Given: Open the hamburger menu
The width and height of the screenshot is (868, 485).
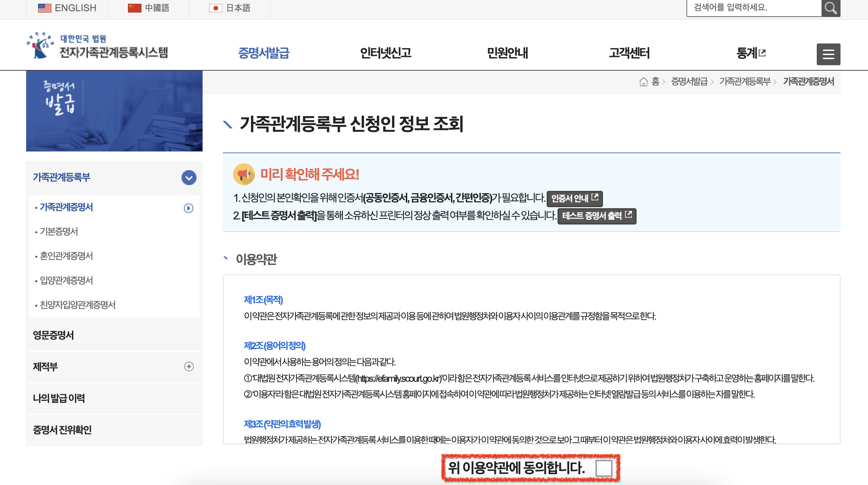Looking at the screenshot, I should pyautogui.click(x=829, y=54).
